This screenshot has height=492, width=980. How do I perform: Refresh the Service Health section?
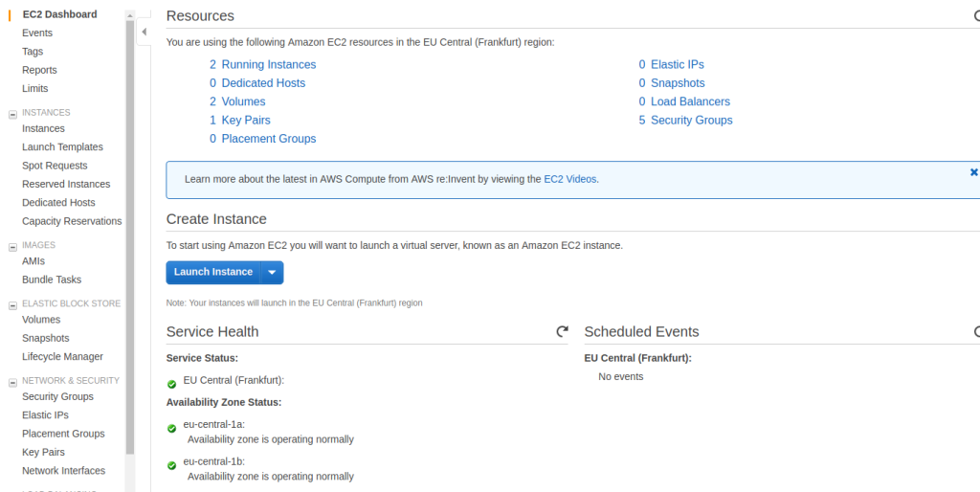click(x=563, y=331)
